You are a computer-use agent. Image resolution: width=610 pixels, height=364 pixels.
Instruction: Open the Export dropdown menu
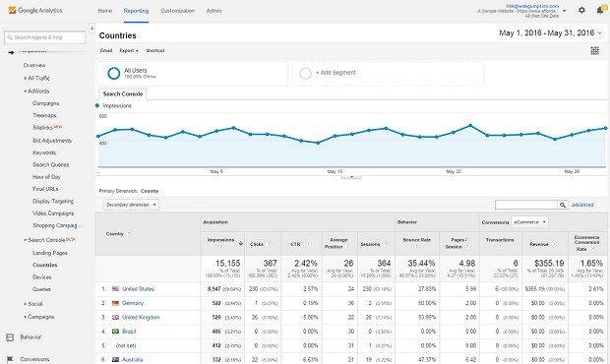coord(129,50)
